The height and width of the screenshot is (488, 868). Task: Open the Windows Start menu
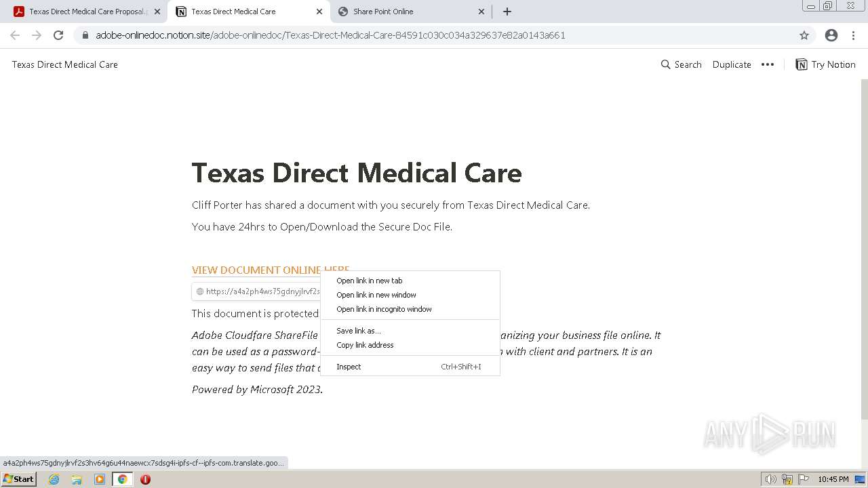click(x=19, y=479)
